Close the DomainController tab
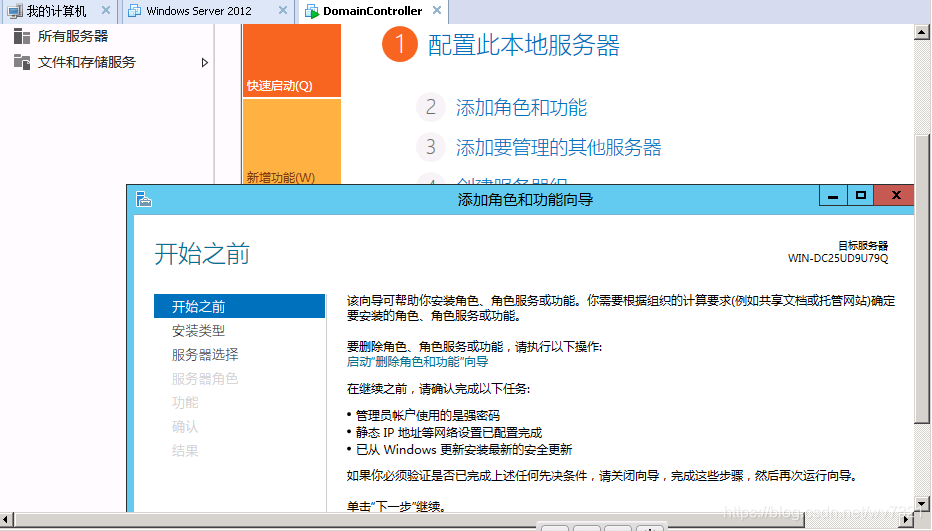The width and height of the screenshot is (932, 531). click(437, 10)
